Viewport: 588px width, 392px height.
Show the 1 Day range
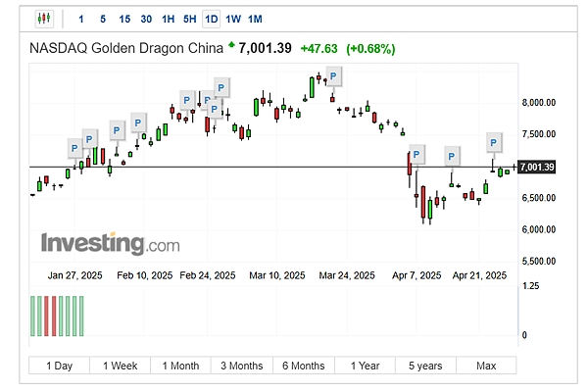point(59,366)
